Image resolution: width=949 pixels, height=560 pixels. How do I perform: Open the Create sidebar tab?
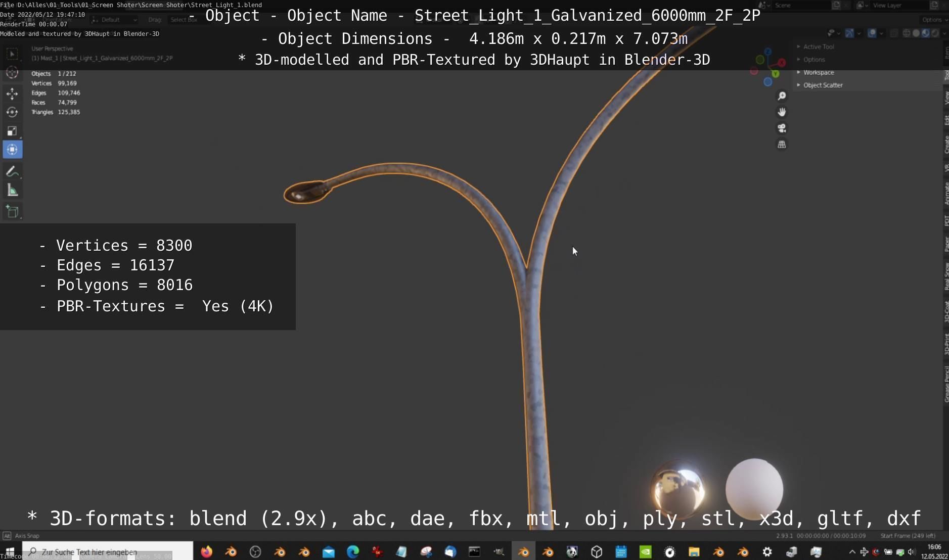pos(946,145)
